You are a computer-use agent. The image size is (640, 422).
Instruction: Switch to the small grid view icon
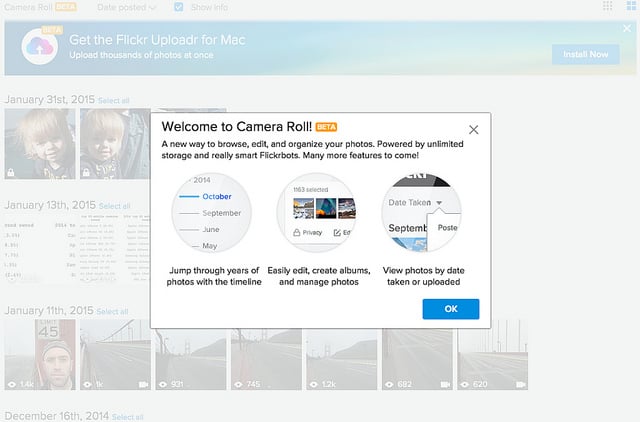pyautogui.click(x=607, y=6)
